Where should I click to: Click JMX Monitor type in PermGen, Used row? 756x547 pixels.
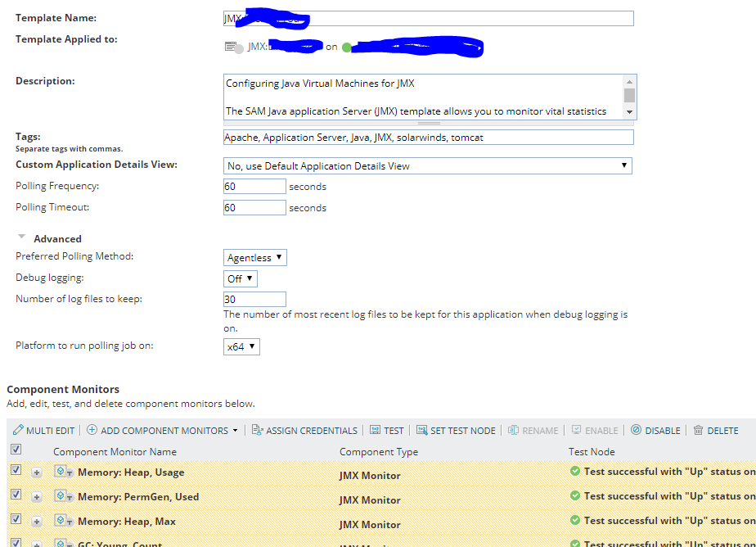coord(370,500)
